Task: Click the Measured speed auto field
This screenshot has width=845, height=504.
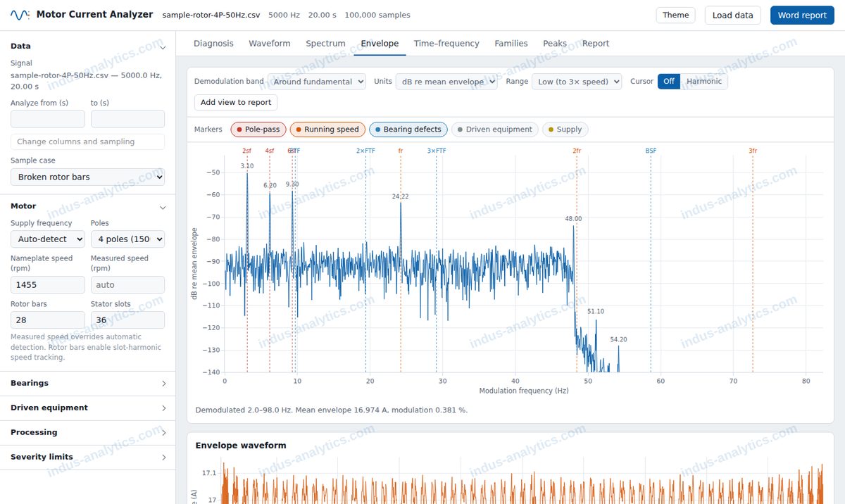Action: click(128, 285)
